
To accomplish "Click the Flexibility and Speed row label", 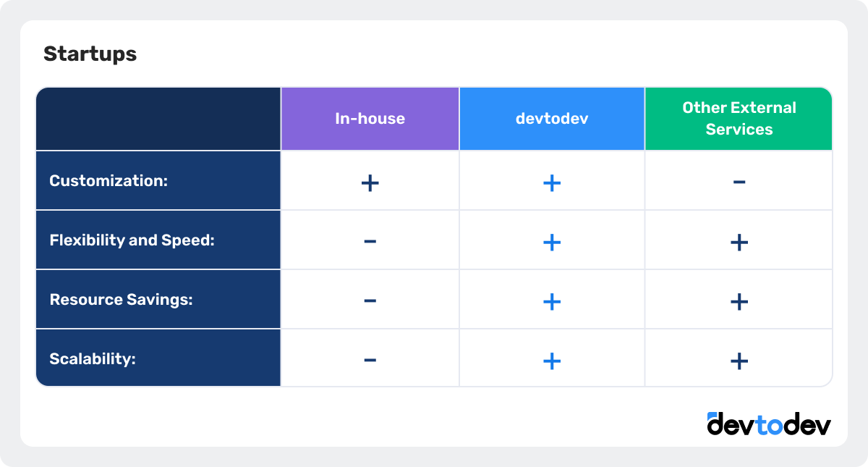I will pos(132,240).
